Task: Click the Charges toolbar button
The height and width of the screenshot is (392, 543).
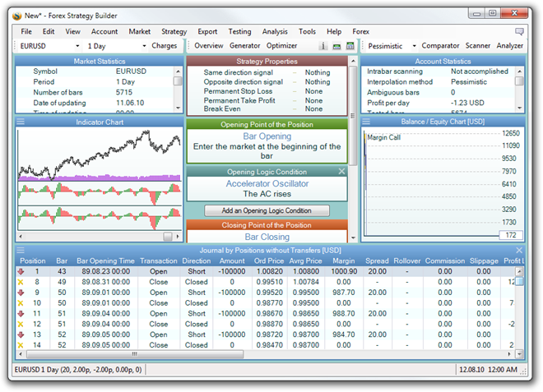Action: (165, 46)
